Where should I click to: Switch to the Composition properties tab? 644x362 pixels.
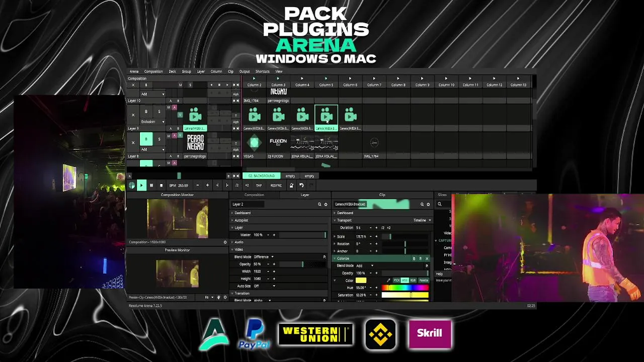[x=254, y=195]
